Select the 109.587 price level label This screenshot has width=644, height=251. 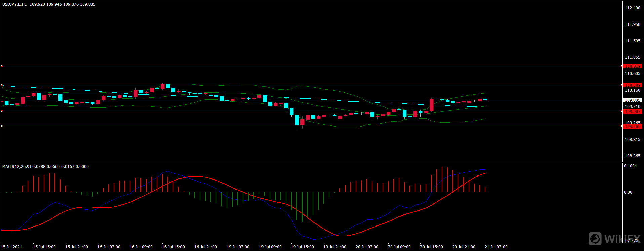tap(632, 111)
